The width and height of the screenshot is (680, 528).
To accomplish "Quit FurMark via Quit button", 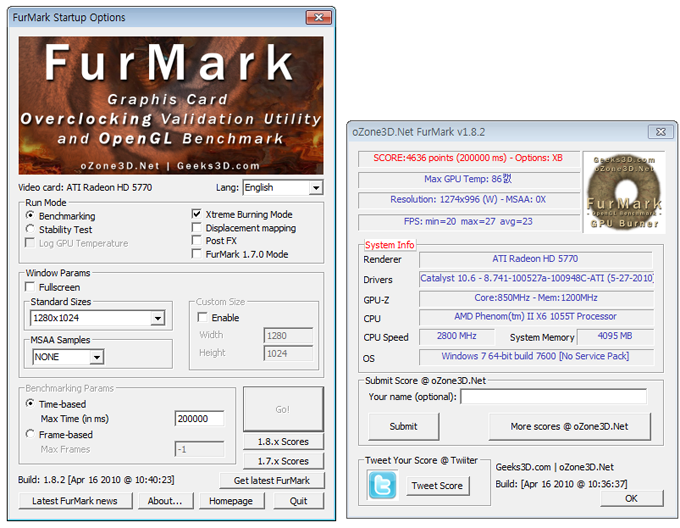I will tap(298, 501).
